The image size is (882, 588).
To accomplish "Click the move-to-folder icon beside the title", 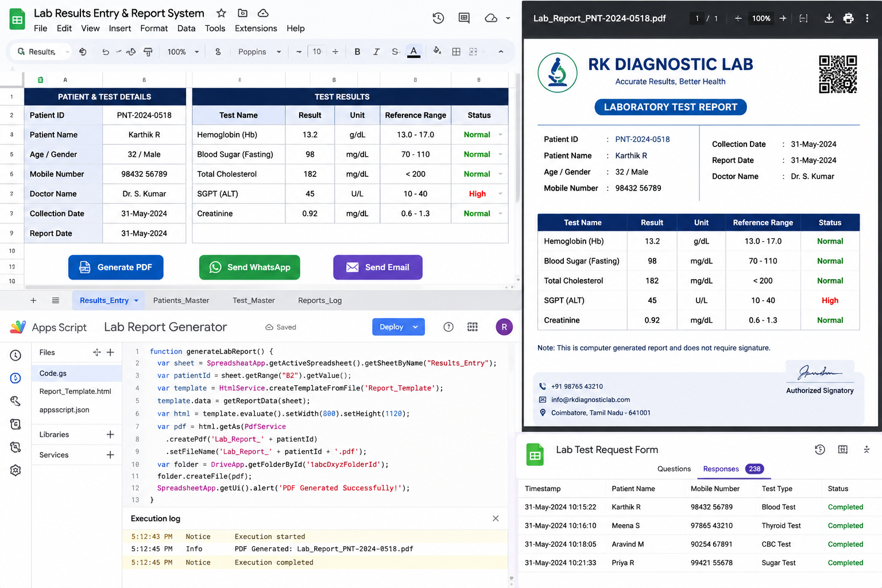I will (x=242, y=13).
